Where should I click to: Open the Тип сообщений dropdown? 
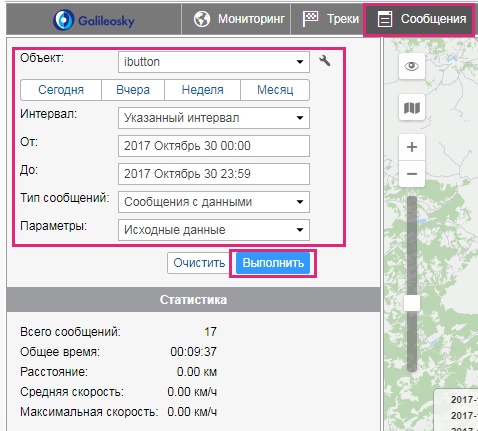pyautogui.click(x=214, y=202)
